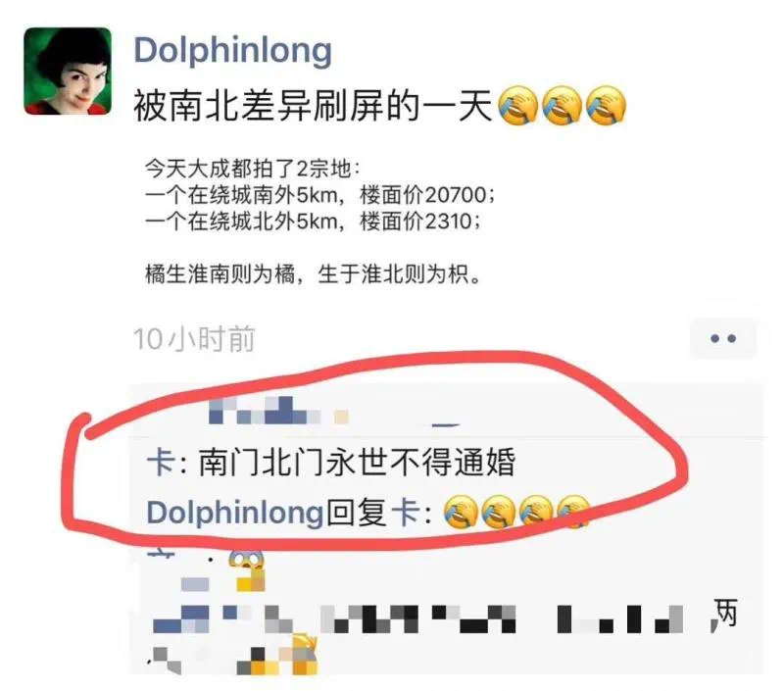Viewport: 784px width, 691px height.
Task: Open Dolphinlong's profile avatar picture
Action: (x=68, y=71)
